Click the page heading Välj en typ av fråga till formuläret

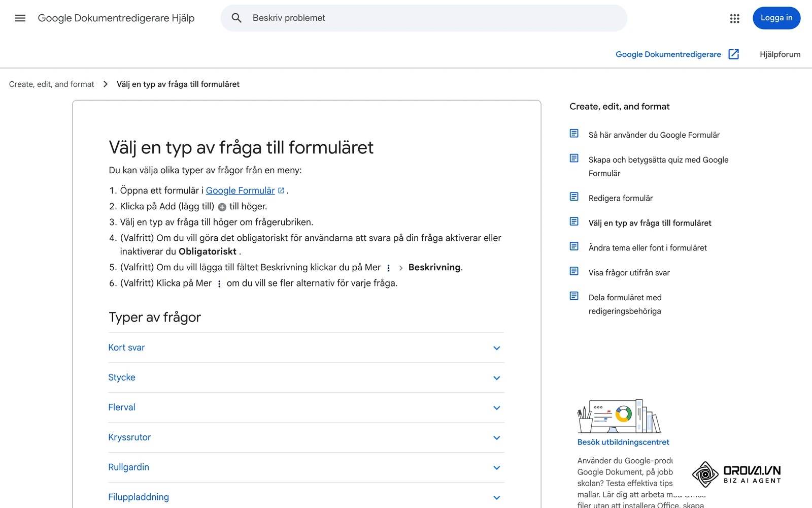241,148
